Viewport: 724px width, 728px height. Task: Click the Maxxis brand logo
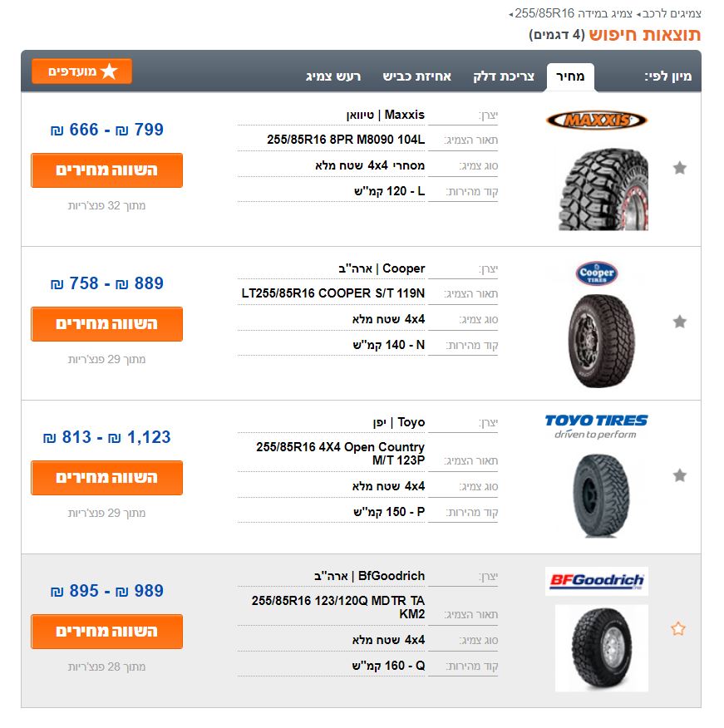(x=596, y=120)
